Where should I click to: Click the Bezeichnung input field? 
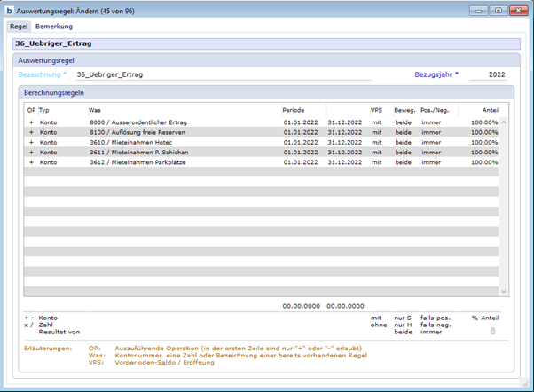(x=222, y=75)
